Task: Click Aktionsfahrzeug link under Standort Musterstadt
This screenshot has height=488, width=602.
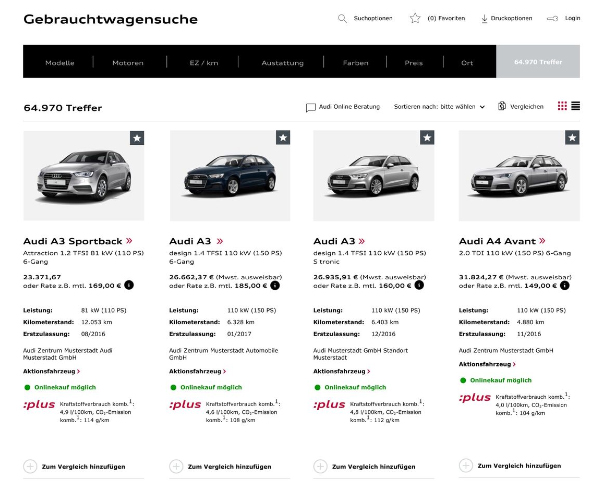Action: 342,371
